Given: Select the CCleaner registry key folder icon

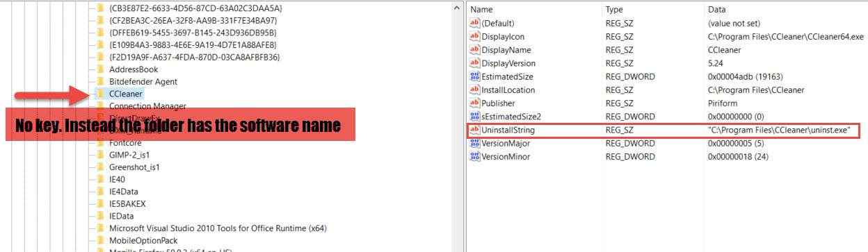Looking at the screenshot, I should [100, 94].
